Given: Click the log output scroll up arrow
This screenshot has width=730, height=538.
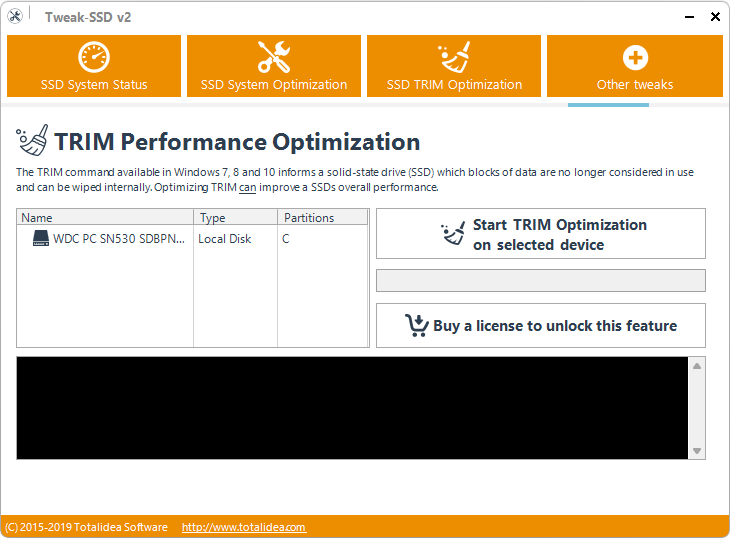Looking at the screenshot, I should click(697, 366).
